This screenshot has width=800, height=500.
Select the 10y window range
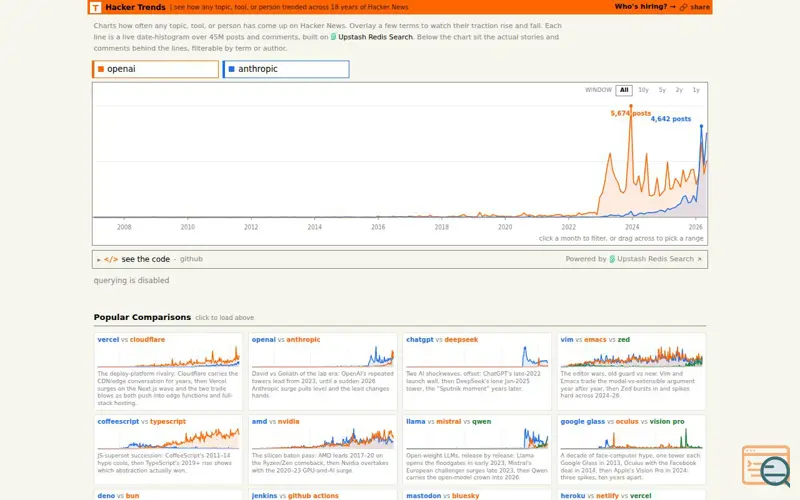pos(643,90)
